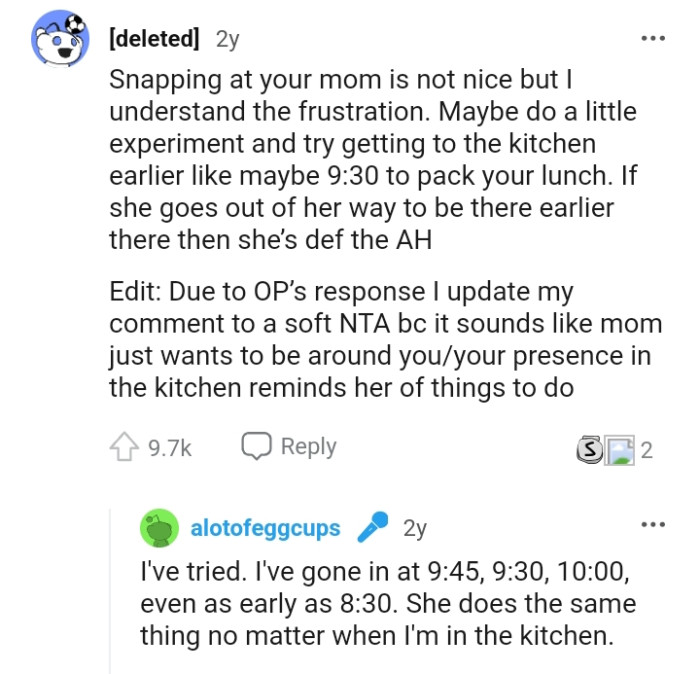
Task: Open the alotofeggcups profile link
Action: coord(265,527)
